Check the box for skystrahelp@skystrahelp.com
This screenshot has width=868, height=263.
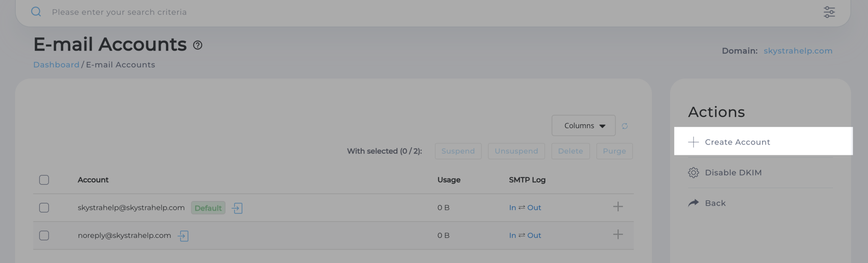pyautogui.click(x=44, y=207)
